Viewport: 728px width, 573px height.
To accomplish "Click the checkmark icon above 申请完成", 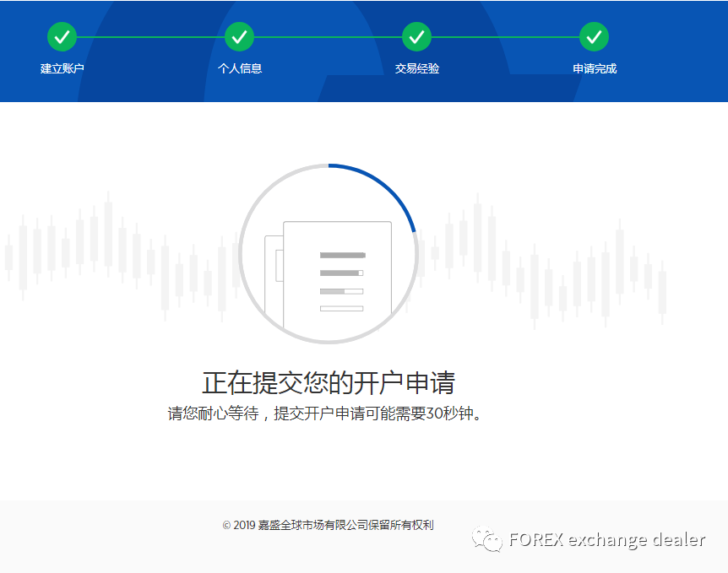I will [x=594, y=36].
